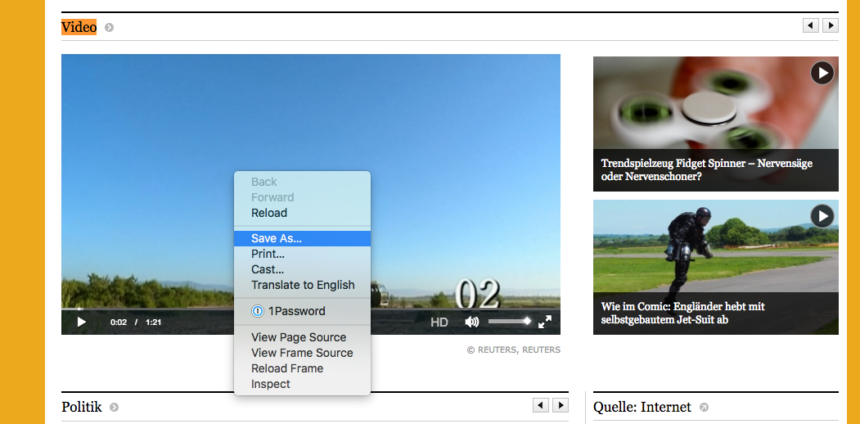Enter fullscreen mode on the video
Screen dimensions: 860x424
pyautogui.click(x=545, y=322)
